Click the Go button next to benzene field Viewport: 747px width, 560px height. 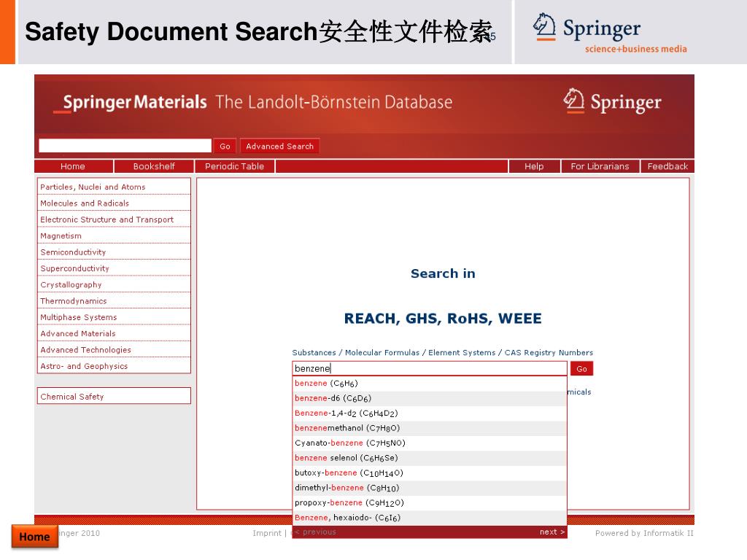581,368
